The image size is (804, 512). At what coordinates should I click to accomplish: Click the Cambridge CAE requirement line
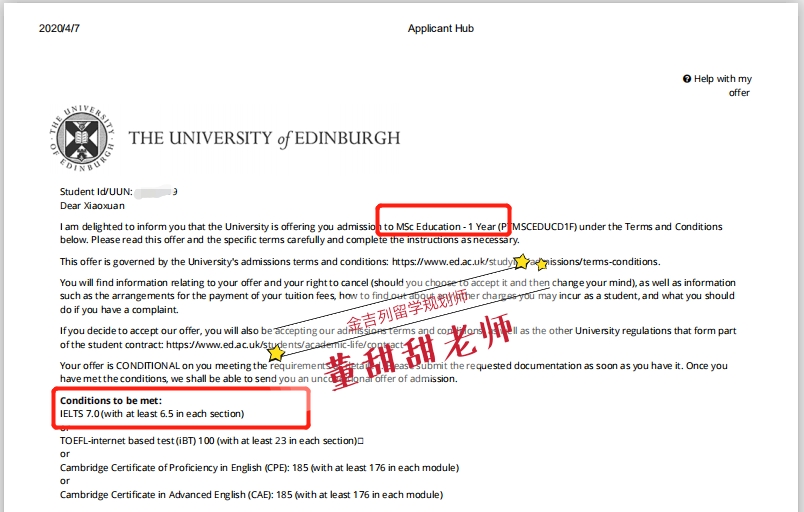point(251,495)
